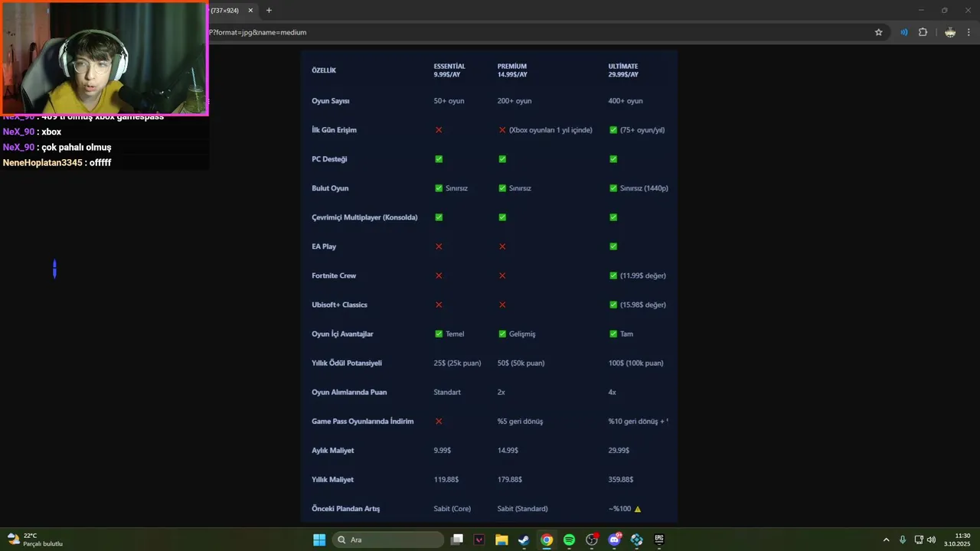Show hidden system tray icons
Screen dimensions: 980x551
coord(887,540)
